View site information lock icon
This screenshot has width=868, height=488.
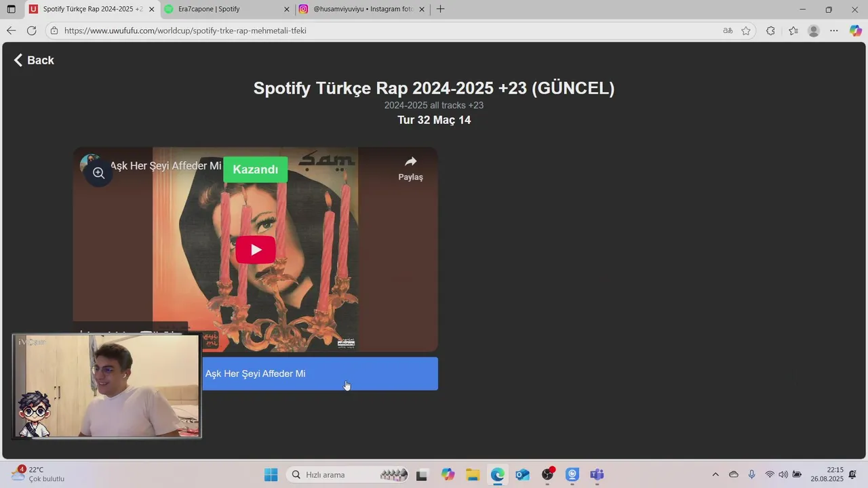(54, 30)
